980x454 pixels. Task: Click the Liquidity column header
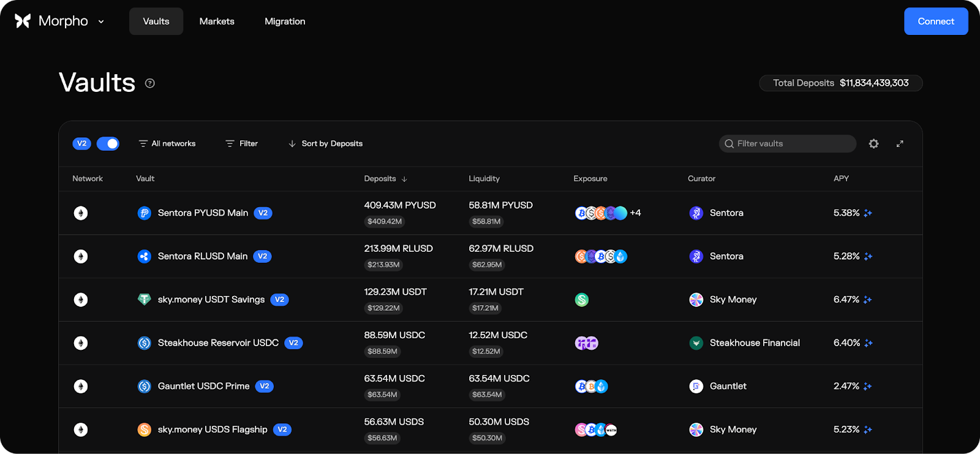coord(484,179)
